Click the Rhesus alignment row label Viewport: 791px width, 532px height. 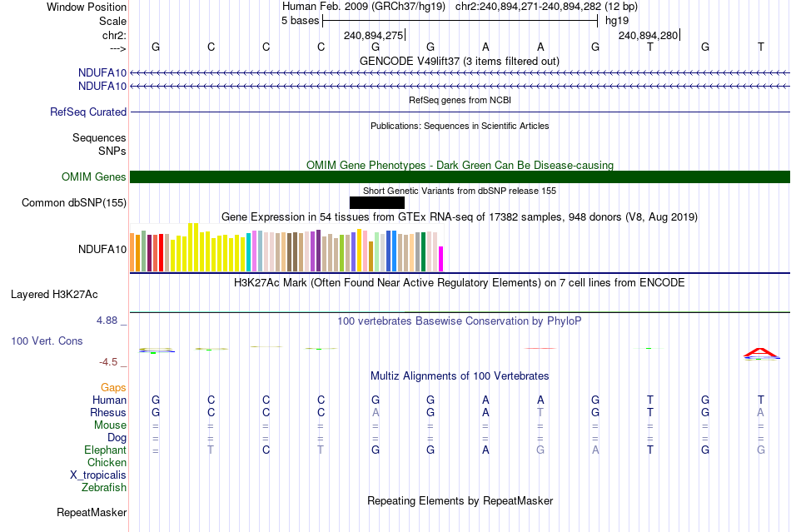pos(108,412)
